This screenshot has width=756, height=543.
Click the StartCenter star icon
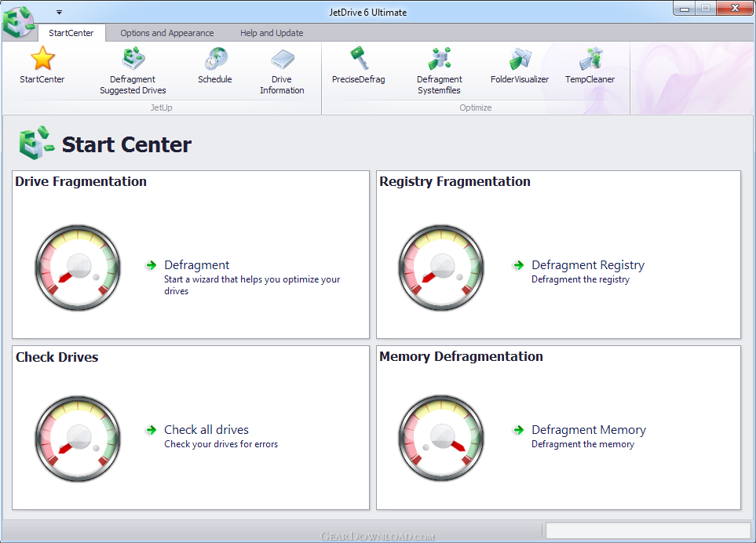point(42,59)
